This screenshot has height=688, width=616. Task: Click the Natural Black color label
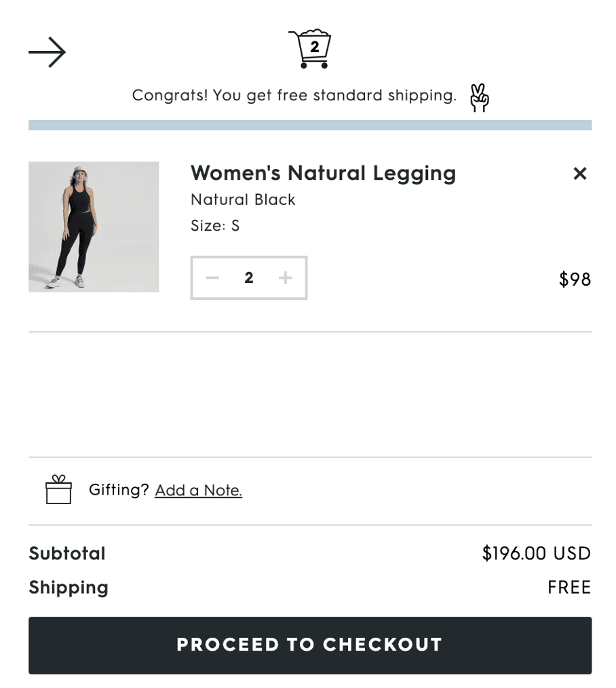(x=243, y=199)
